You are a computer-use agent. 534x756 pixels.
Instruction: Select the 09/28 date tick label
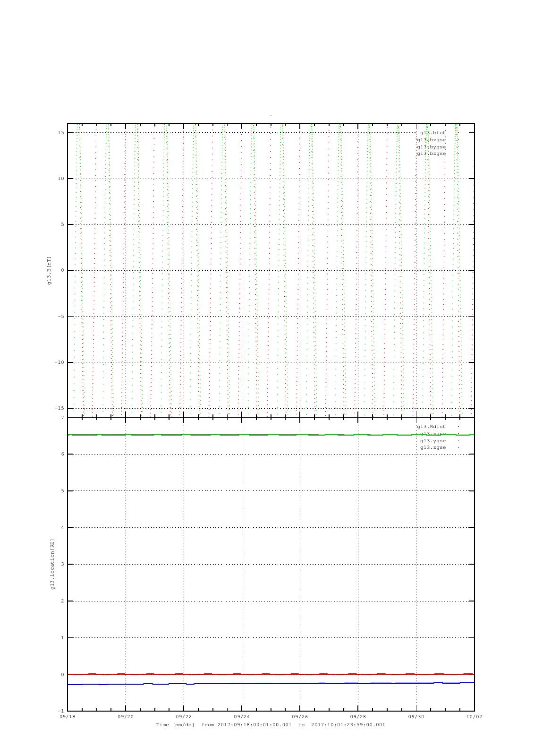(358, 717)
